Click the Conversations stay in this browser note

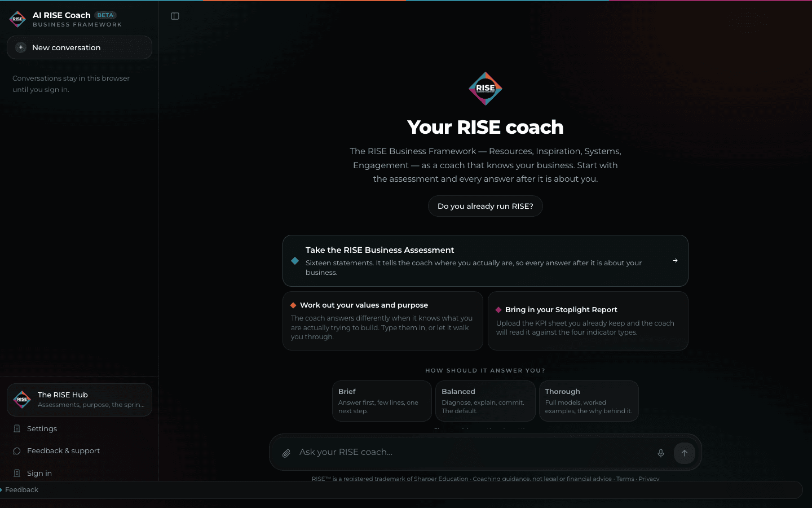(x=71, y=84)
